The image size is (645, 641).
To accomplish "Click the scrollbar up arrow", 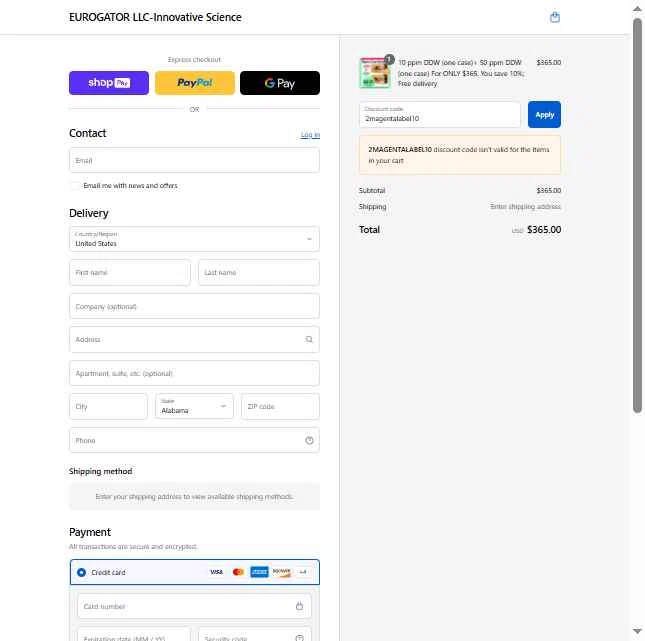I will tap(638, 8).
